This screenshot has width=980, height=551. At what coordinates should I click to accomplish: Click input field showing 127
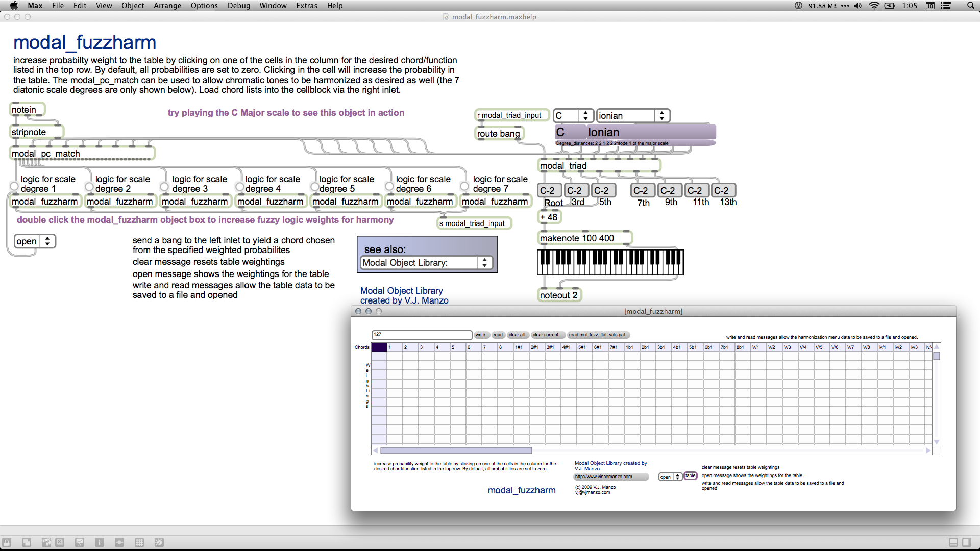421,334
